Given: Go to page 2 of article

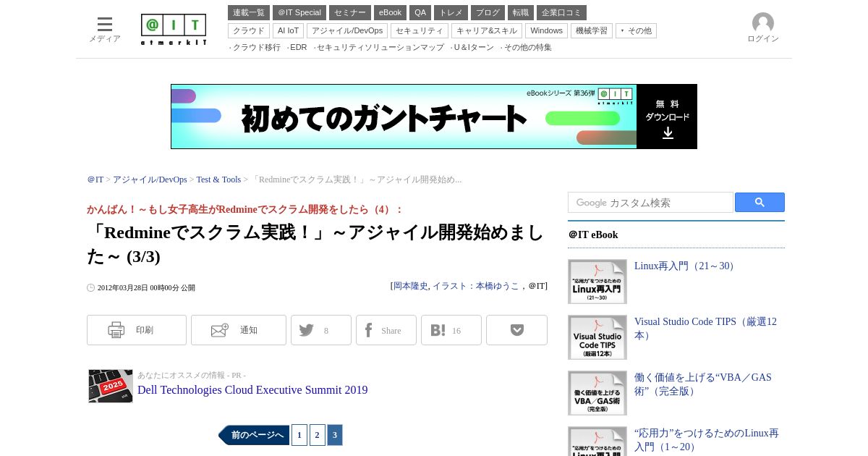Looking at the screenshot, I should tap(318, 435).
